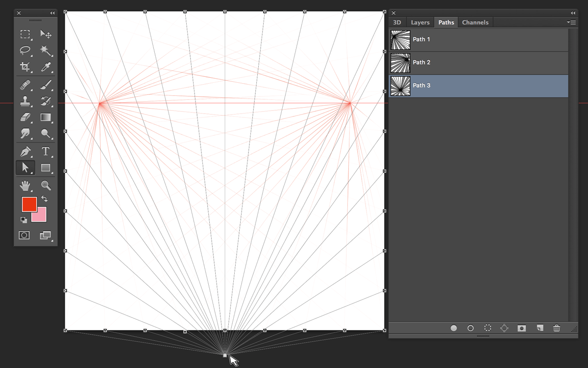Screen dimensions: 588x368
Task: Make work path from selection
Action: pos(504,328)
